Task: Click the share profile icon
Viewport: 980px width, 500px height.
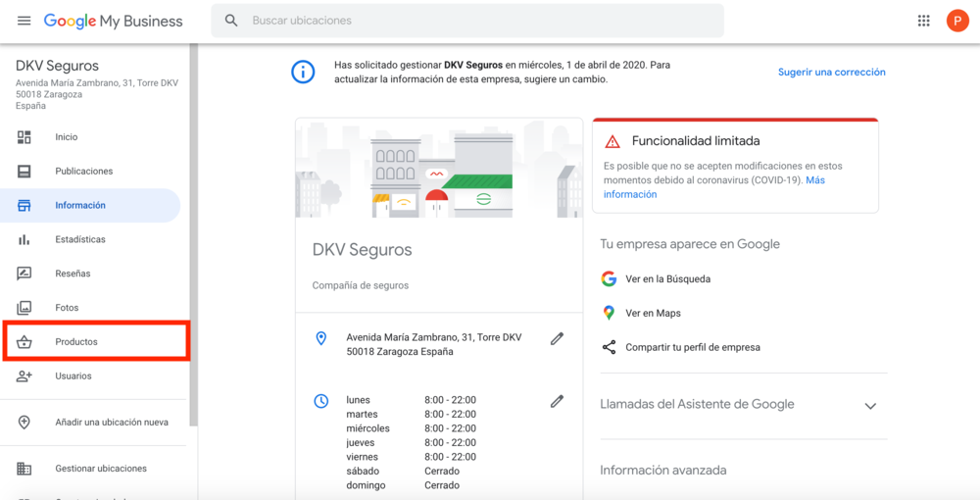Action: click(609, 347)
